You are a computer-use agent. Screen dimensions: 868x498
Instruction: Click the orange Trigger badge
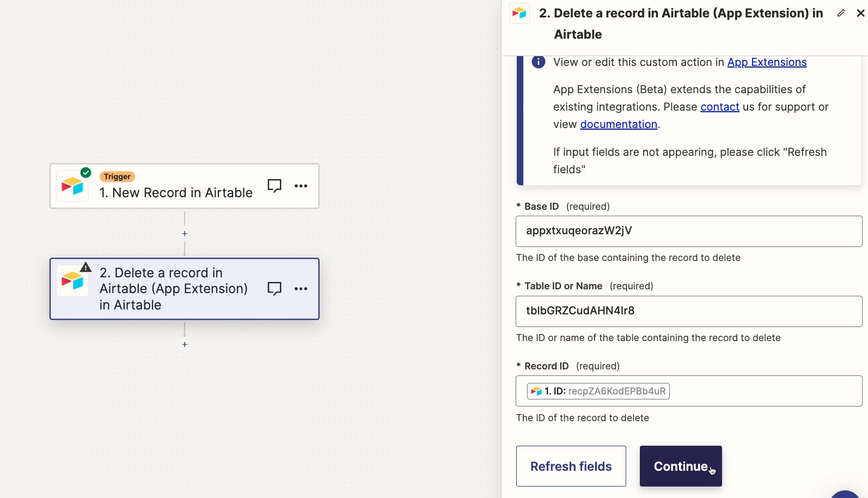point(118,177)
